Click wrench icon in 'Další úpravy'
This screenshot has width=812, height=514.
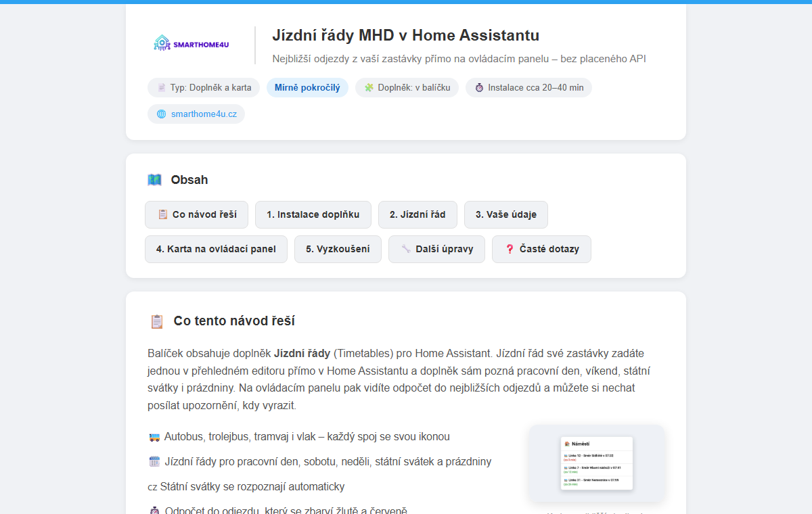(x=406, y=249)
